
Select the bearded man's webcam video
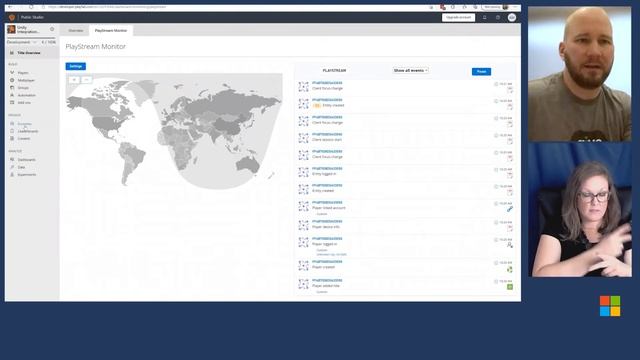click(x=580, y=74)
